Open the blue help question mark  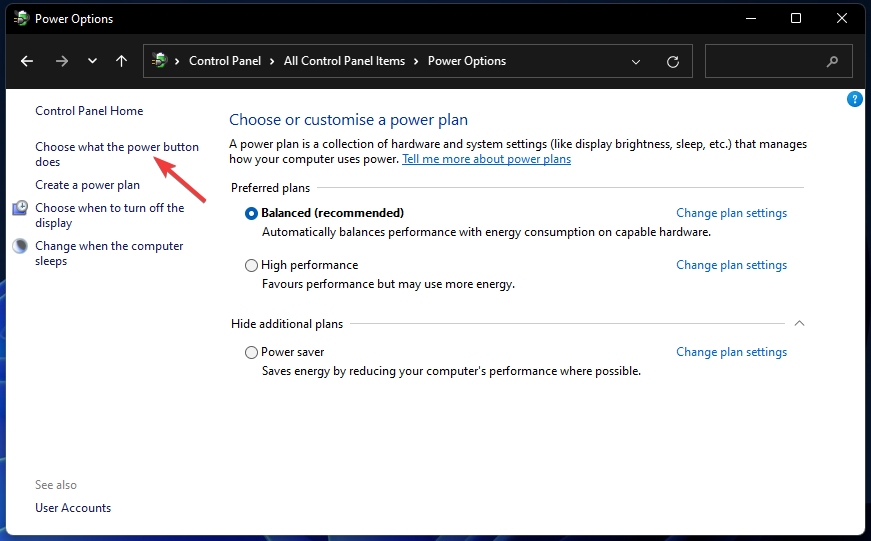click(x=854, y=99)
